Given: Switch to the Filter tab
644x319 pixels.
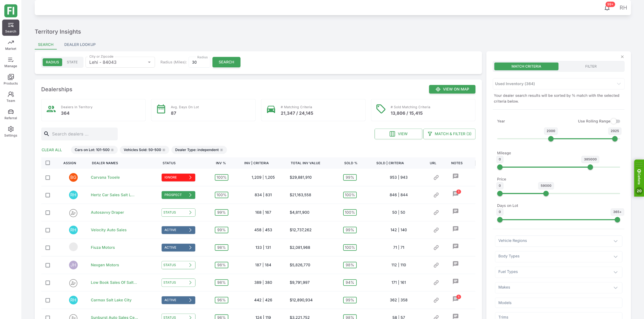Looking at the screenshot, I should (x=591, y=66).
